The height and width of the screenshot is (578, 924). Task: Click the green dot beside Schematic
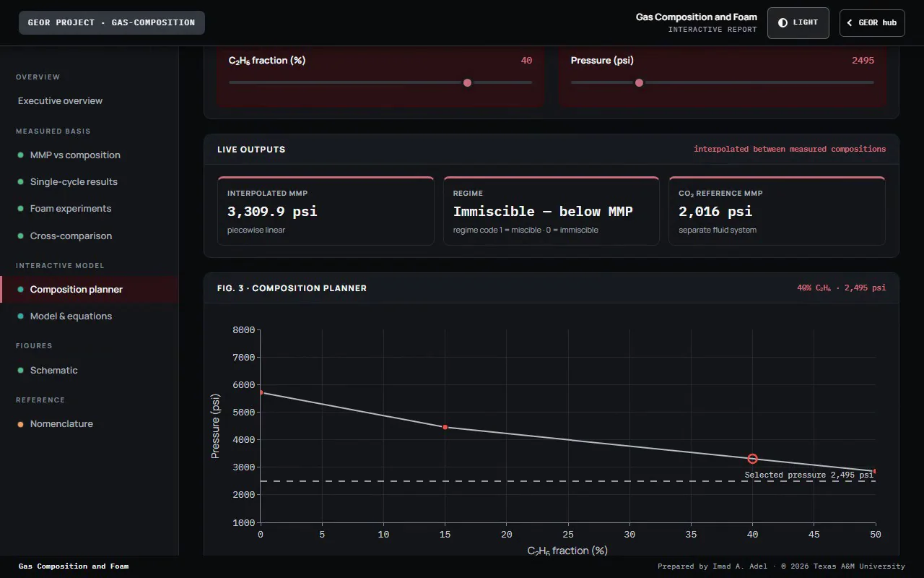click(x=21, y=370)
